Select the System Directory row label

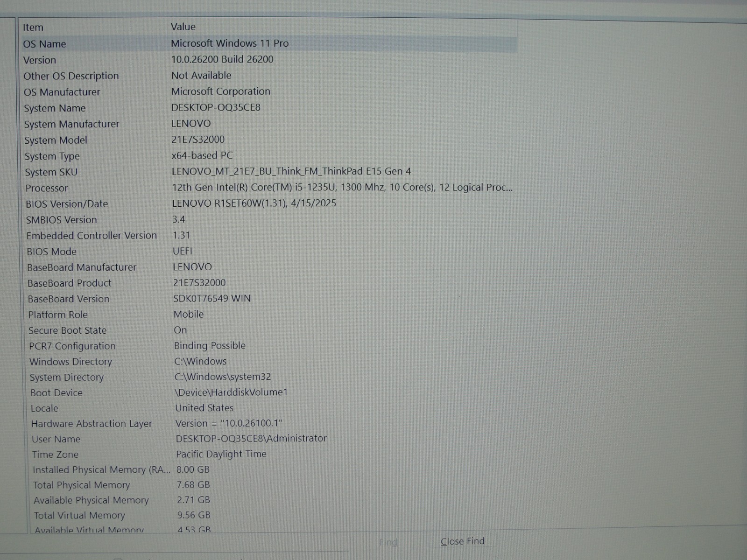click(x=67, y=378)
